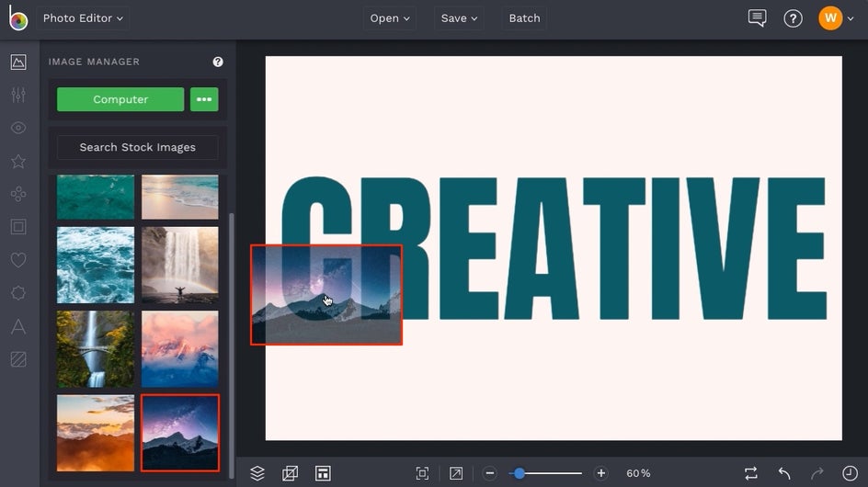This screenshot has height=487, width=868.
Task: Zoom in with the plus button
Action: pos(601,473)
